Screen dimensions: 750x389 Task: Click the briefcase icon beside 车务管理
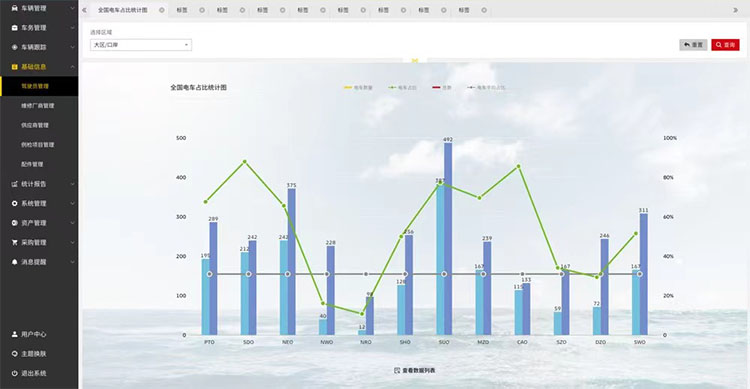click(14, 28)
